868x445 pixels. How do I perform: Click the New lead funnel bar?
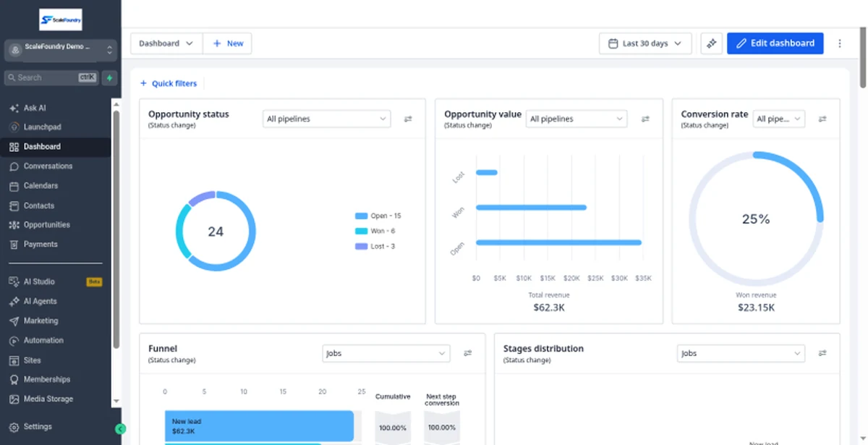(259, 425)
